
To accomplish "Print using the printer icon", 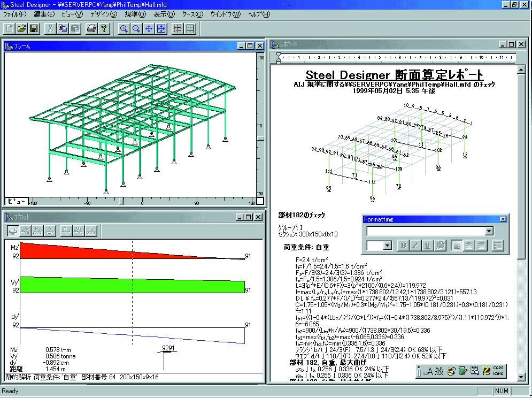I will [x=91, y=28].
